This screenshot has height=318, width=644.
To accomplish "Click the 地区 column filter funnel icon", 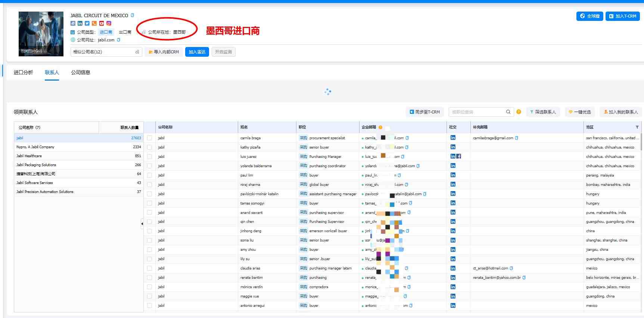I will tap(637, 127).
